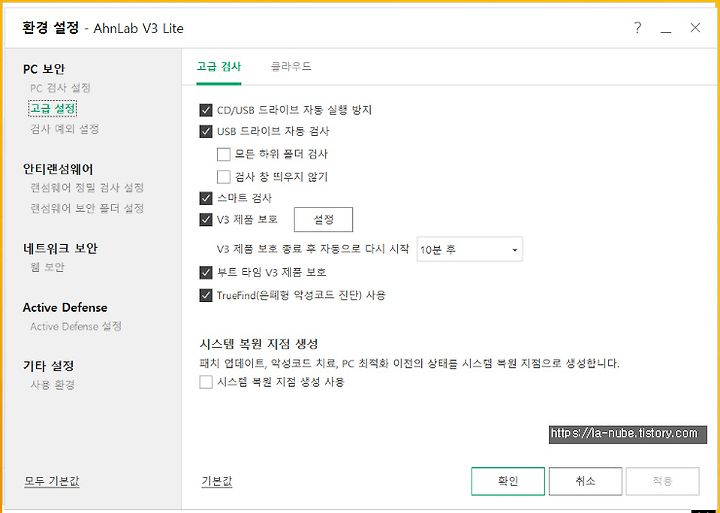Switch to the 클라우드 tab
This screenshot has height=513, width=720.
pyautogui.click(x=291, y=67)
